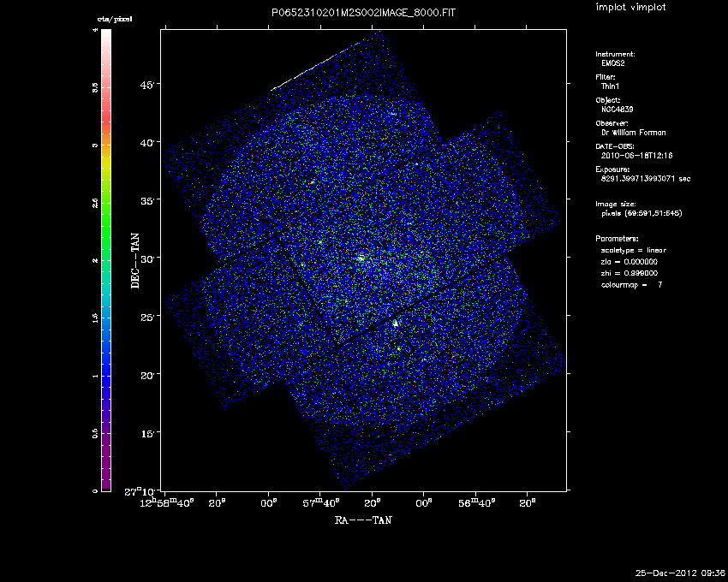Viewport: 728px width, 582px height.
Task: Click the 'zhi = 0.999000' parameter
Action: [x=630, y=273]
